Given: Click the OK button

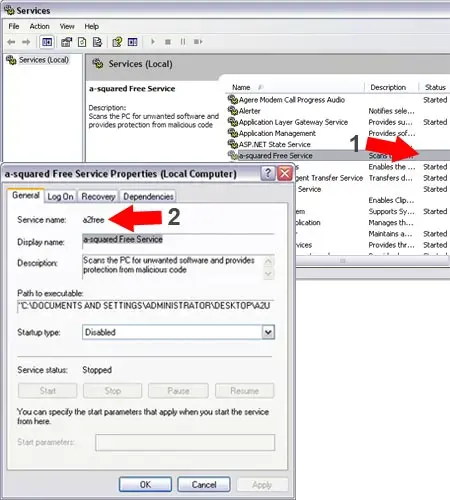Looking at the screenshot, I should [145, 484].
